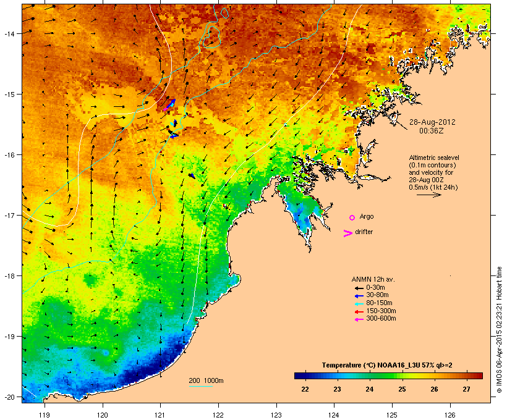
Task: Click the longitude axis label 120
Action: (103, 415)
